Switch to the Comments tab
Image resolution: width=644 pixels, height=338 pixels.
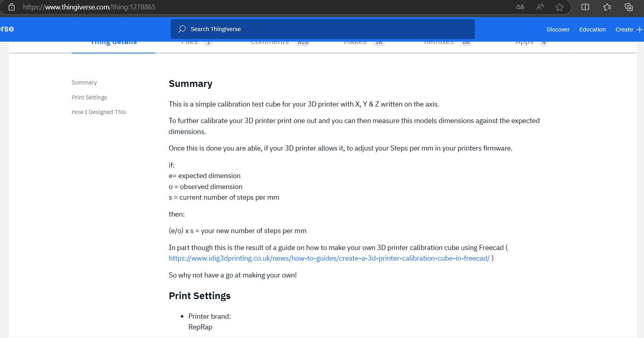[x=281, y=43]
